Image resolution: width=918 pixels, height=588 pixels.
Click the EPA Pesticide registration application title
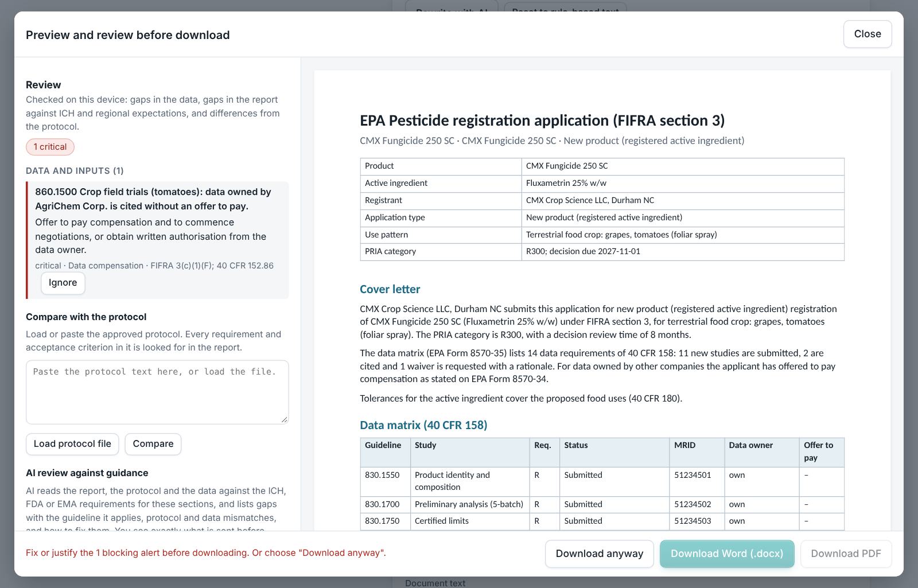coord(542,120)
